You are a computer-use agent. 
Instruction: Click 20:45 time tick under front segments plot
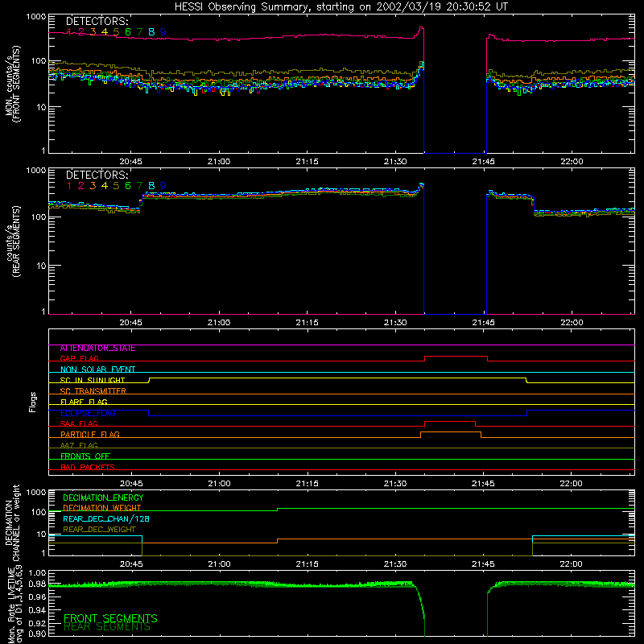(130, 162)
